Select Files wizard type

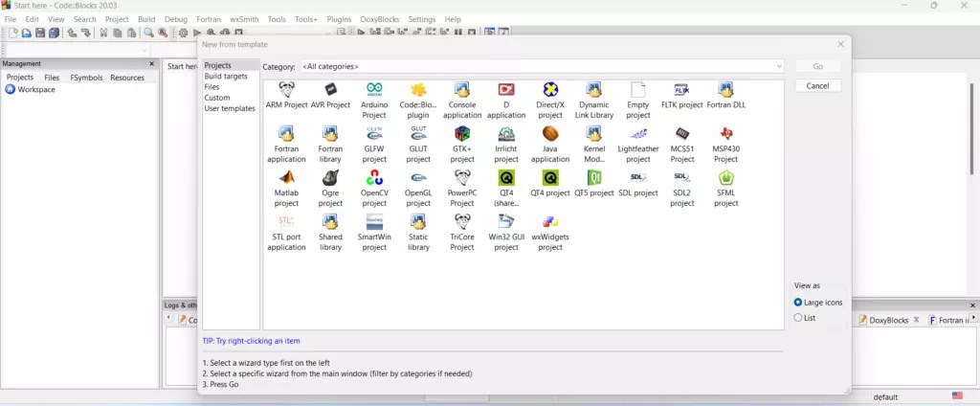(x=212, y=87)
